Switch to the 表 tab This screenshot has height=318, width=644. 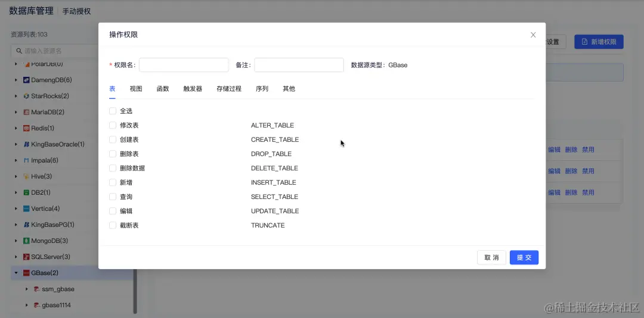pyautogui.click(x=112, y=89)
